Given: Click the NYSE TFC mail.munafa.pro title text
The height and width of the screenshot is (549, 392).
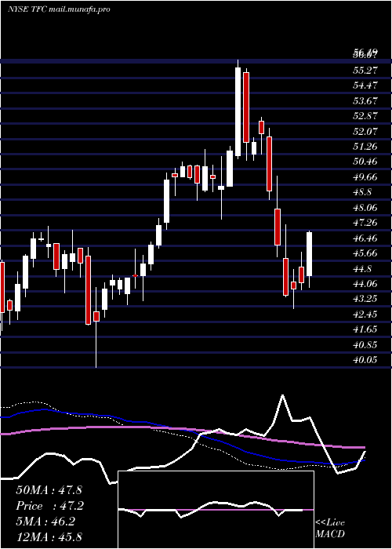Looking at the screenshot, I should 59,9.
